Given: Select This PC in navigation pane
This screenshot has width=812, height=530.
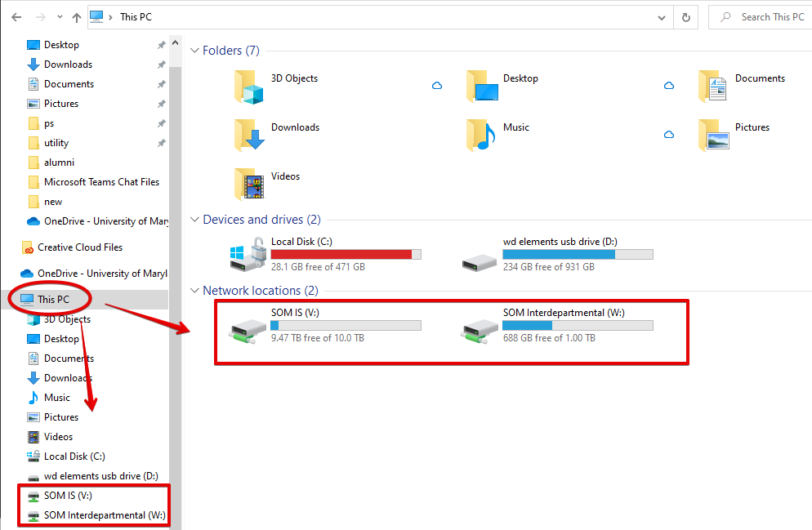Looking at the screenshot, I should tap(53, 300).
